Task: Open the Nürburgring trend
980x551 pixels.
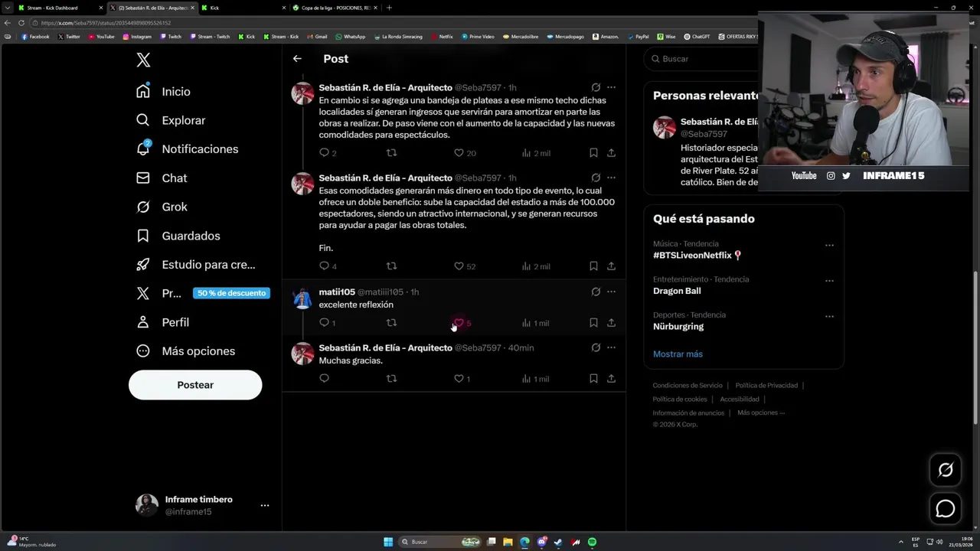Action: click(x=678, y=327)
